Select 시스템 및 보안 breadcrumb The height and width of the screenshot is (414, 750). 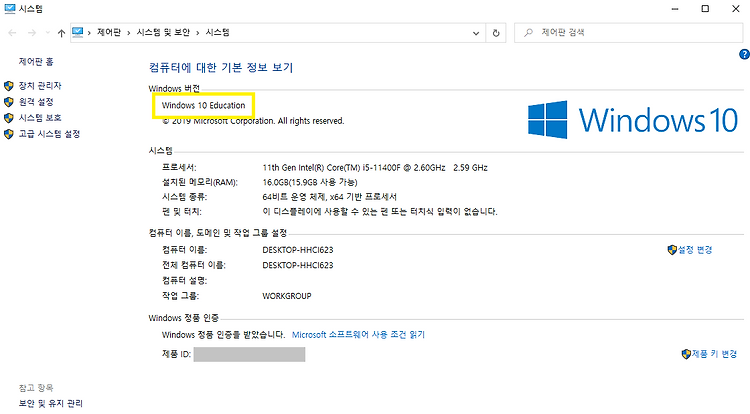point(163,32)
